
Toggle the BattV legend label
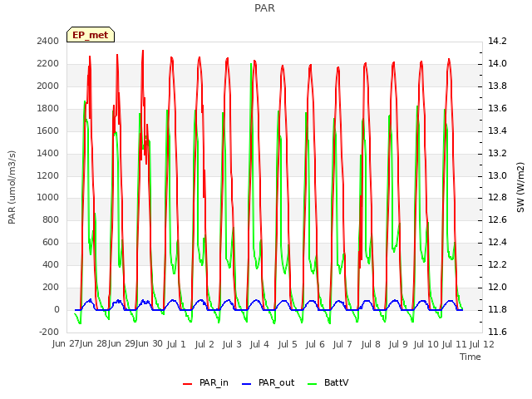point(336,382)
